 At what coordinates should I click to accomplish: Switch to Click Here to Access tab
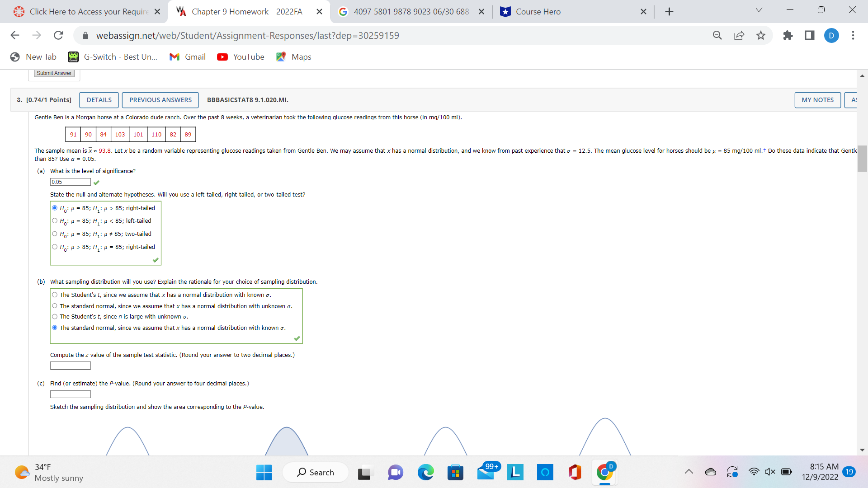[88, 12]
